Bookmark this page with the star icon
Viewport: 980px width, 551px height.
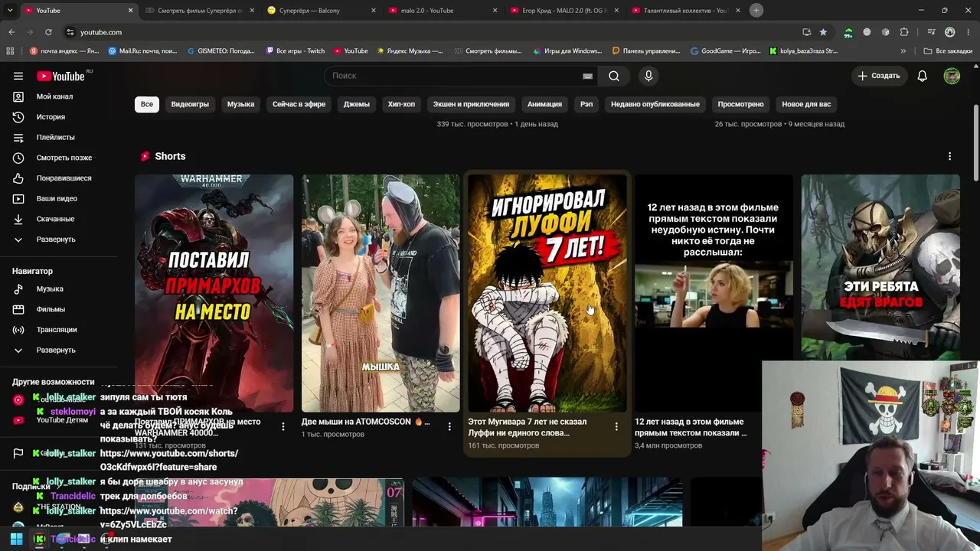pyautogui.click(x=823, y=32)
